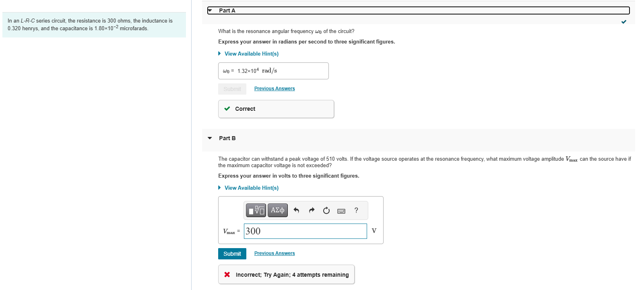Click the reset circular arrow icon
The height and width of the screenshot is (290, 644).
(x=326, y=210)
